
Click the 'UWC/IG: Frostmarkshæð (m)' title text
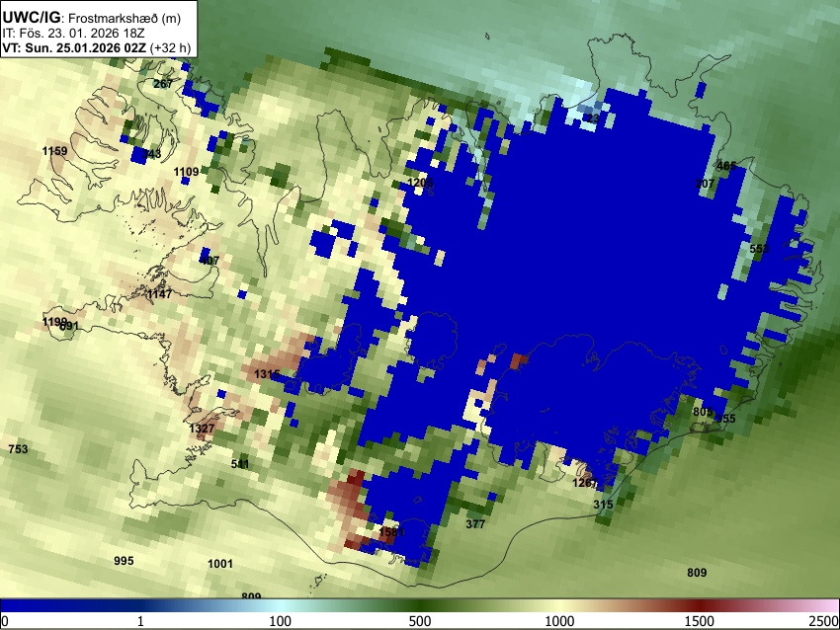tap(91, 18)
